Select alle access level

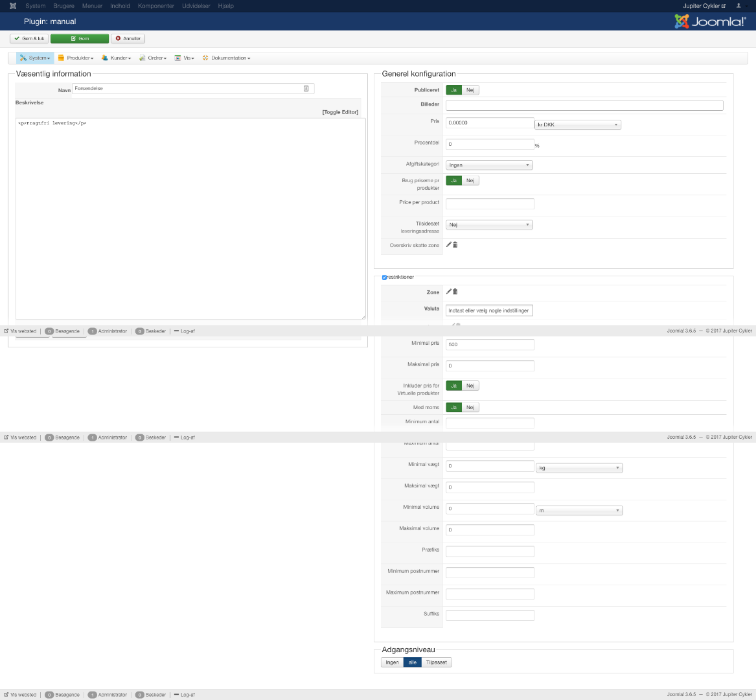(412, 662)
